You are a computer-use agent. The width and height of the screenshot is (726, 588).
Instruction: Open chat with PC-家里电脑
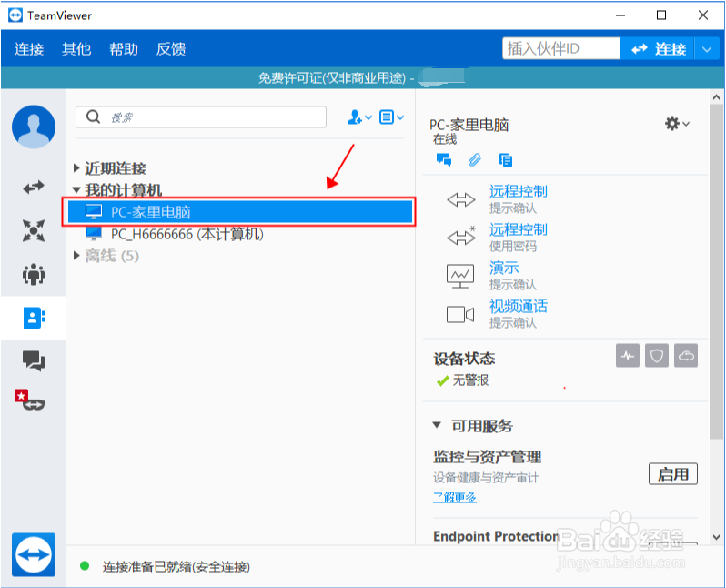444,160
